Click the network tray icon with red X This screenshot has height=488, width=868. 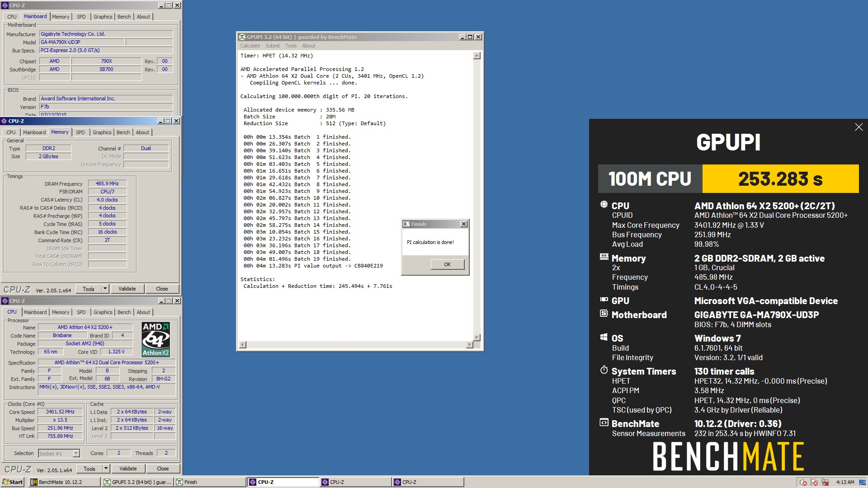825,482
